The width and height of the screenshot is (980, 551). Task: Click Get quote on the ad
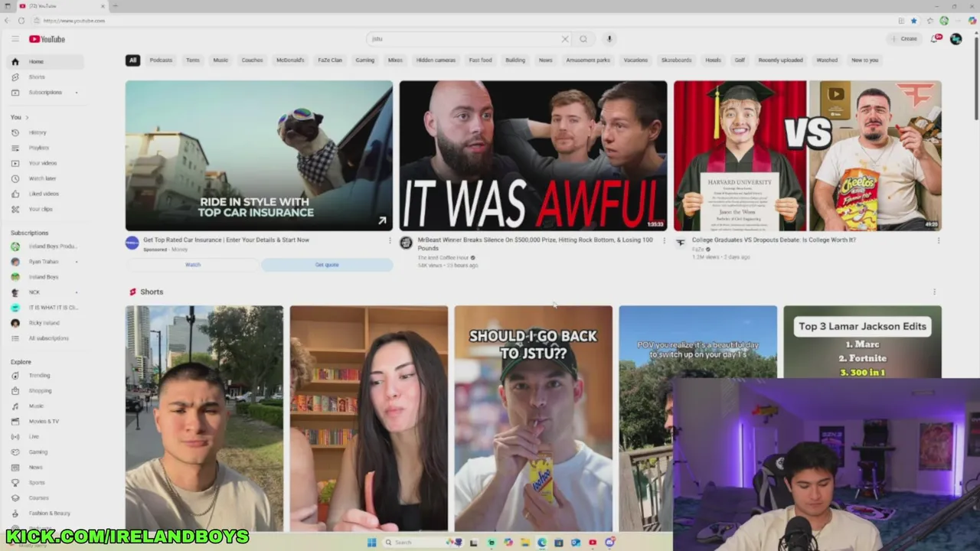click(x=327, y=265)
